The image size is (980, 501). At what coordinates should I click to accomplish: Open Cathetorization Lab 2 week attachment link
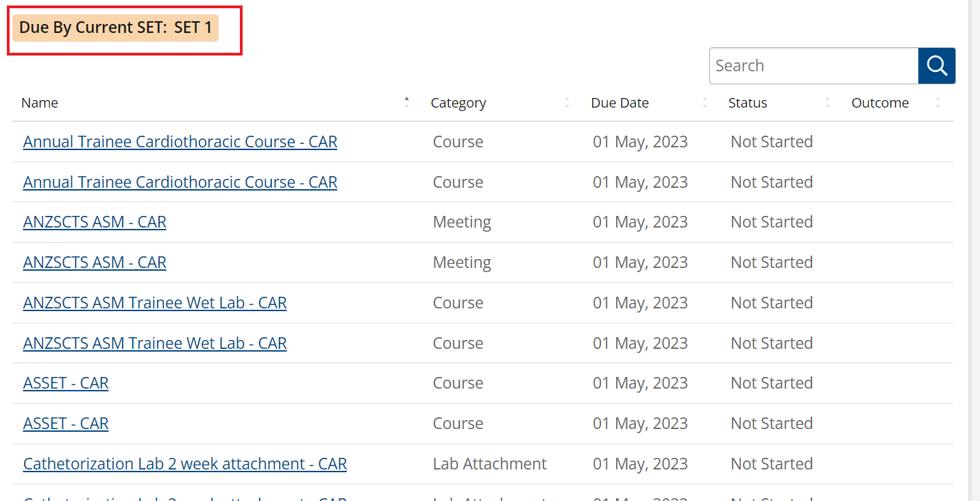pyautogui.click(x=185, y=464)
